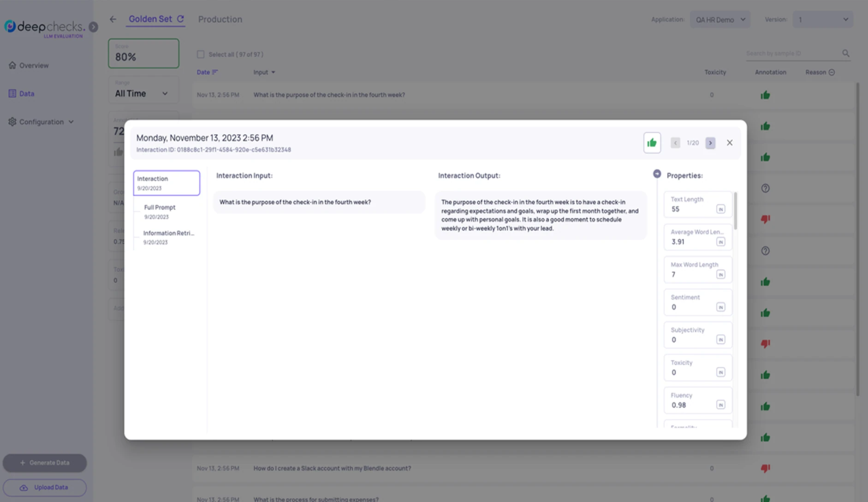
Task: Select the Full Prompt step
Action: [x=160, y=212]
